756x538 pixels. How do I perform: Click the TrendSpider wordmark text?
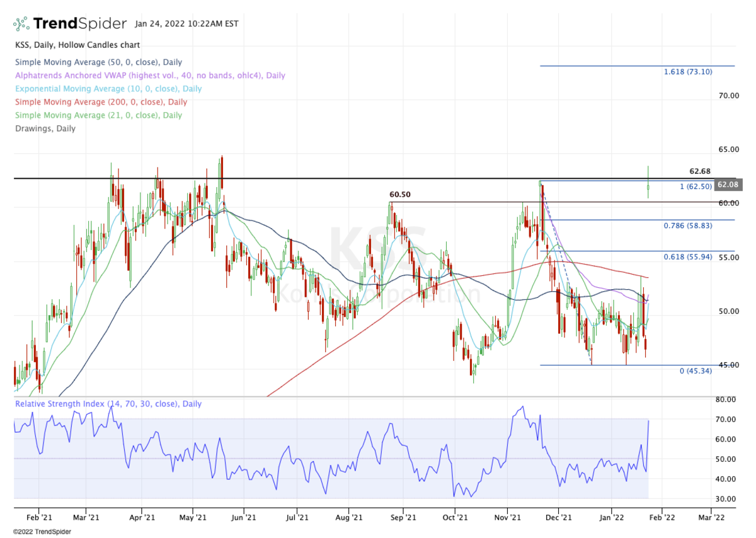click(79, 24)
